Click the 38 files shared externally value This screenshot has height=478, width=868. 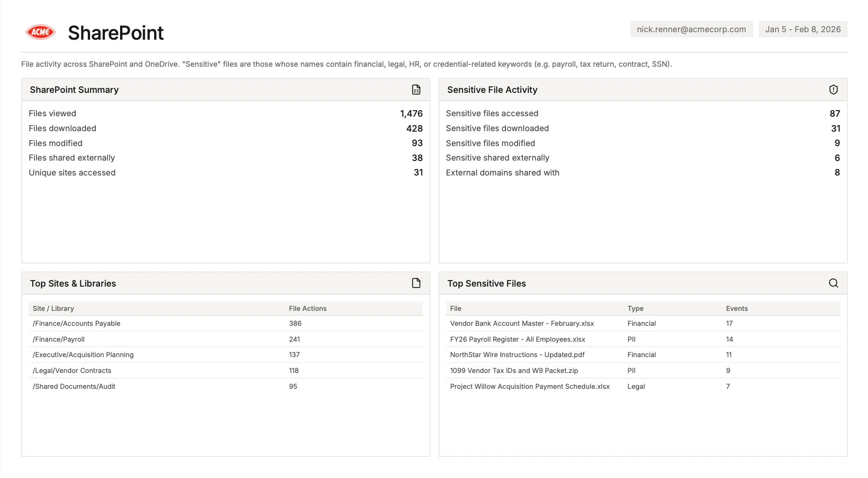[417, 158]
